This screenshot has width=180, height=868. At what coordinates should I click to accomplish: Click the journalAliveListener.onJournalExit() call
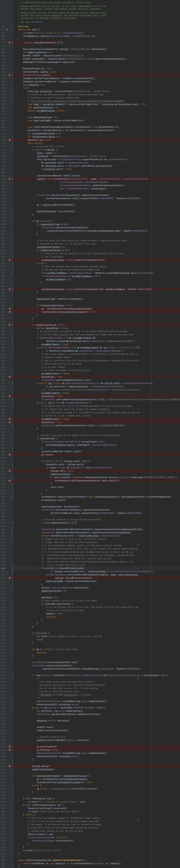click(x=53, y=841)
